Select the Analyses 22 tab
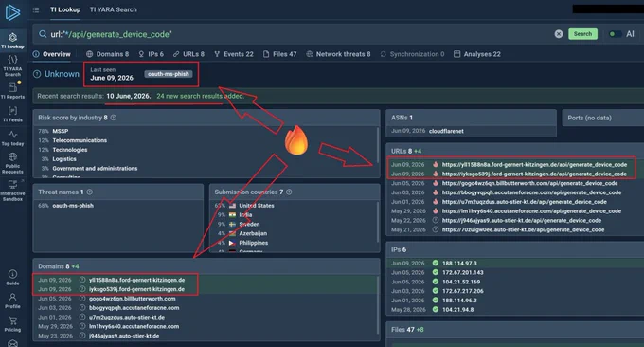The width and height of the screenshot is (644, 347). (x=477, y=54)
